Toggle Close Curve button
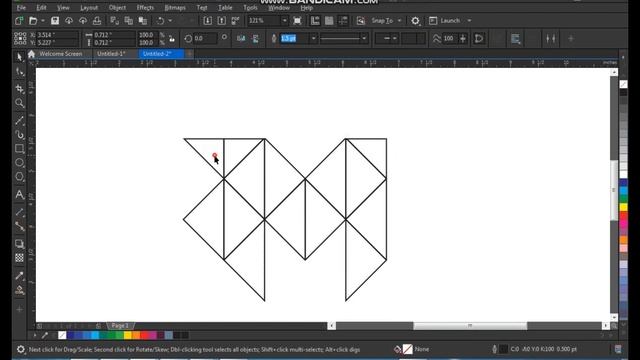 coord(479,38)
